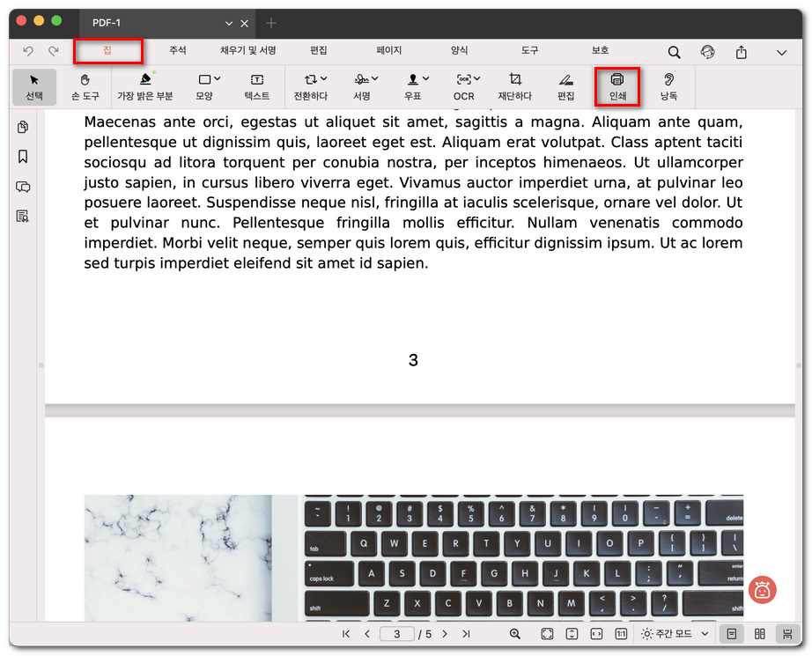Click the 서명 signature icon

click(361, 79)
